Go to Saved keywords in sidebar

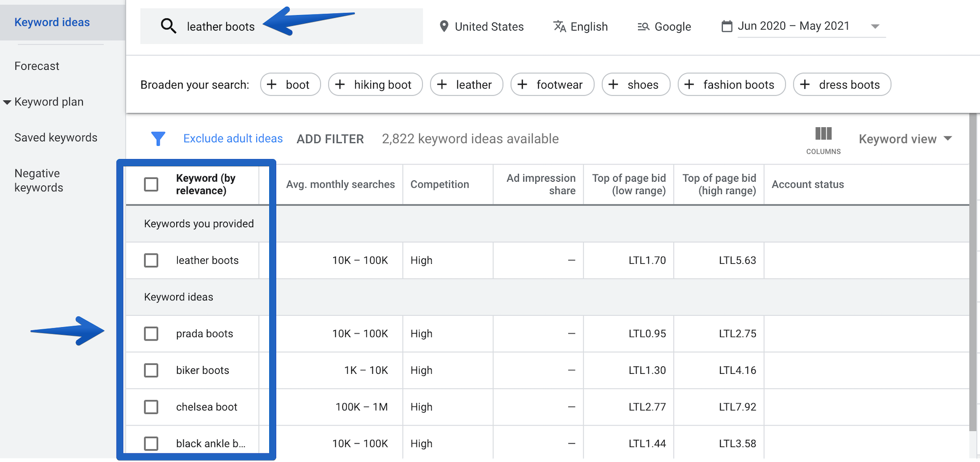tap(56, 138)
